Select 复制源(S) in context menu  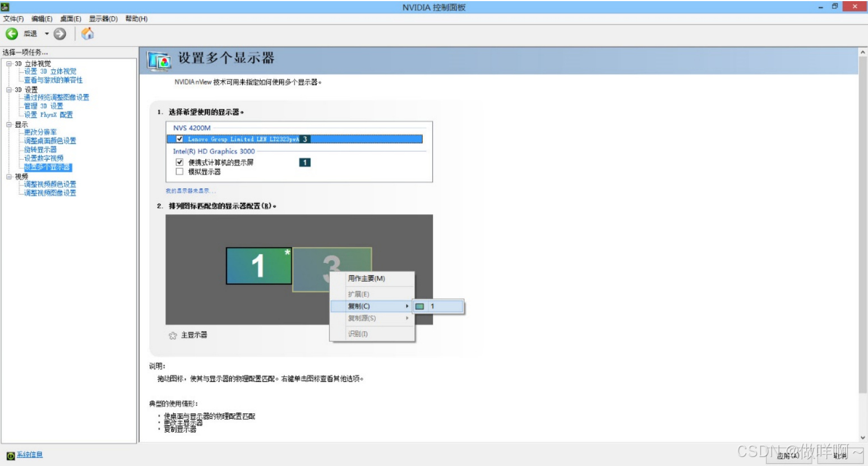(x=372, y=318)
